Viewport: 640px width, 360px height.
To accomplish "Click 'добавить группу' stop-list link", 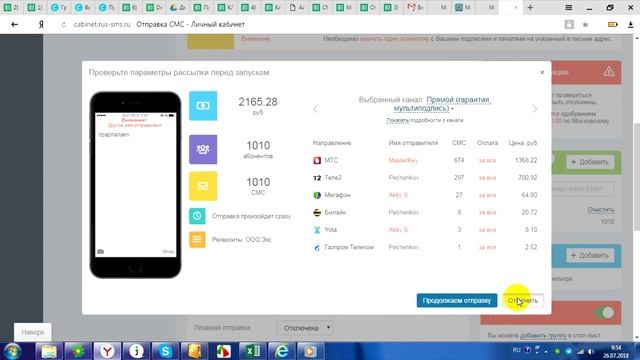I will point(543,335).
